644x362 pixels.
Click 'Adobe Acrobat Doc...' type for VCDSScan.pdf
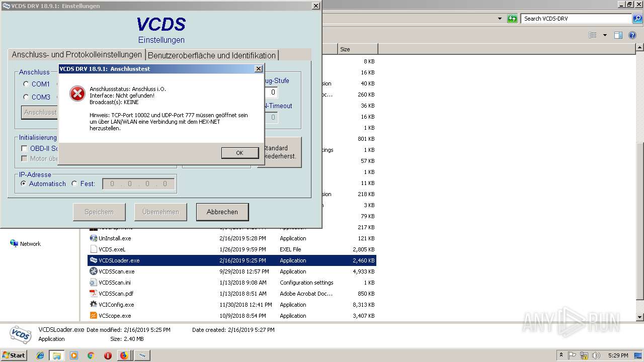(x=306, y=294)
